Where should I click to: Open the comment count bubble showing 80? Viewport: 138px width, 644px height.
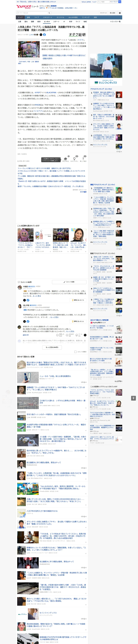pyautogui.click(x=31, y=35)
